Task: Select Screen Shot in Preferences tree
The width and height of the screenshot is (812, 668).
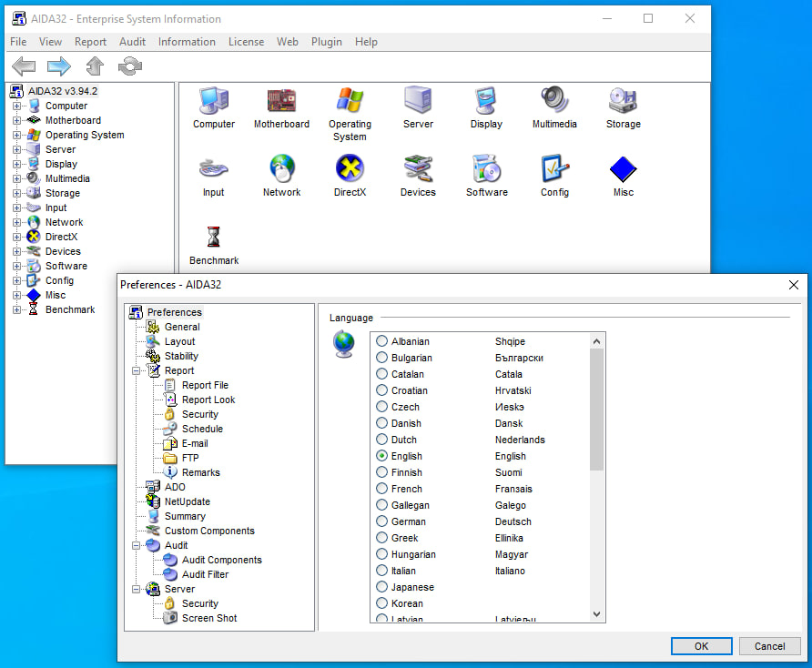Action: click(209, 618)
